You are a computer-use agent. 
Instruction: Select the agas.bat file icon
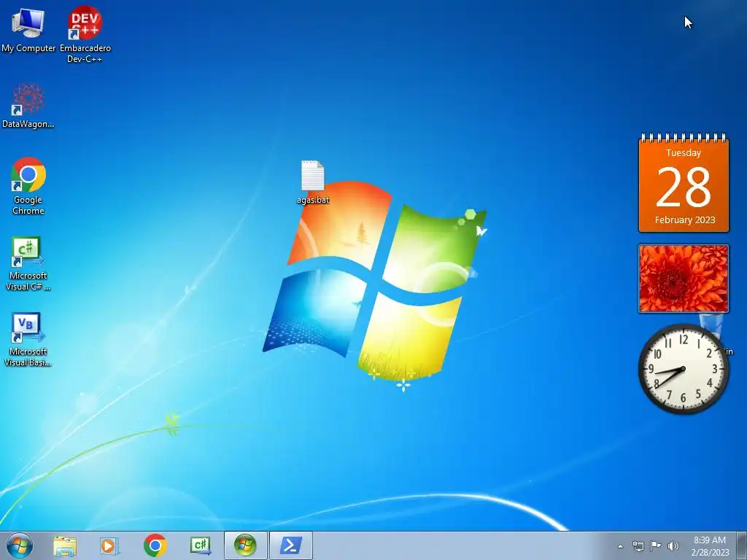click(x=313, y=182)
